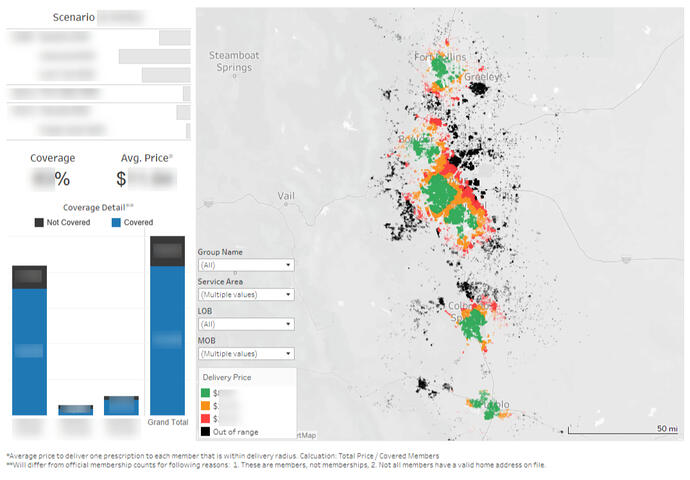Screen dimensions: 690x480
Task: Click the red Delivery Price legend swatch
Action: 207,419
